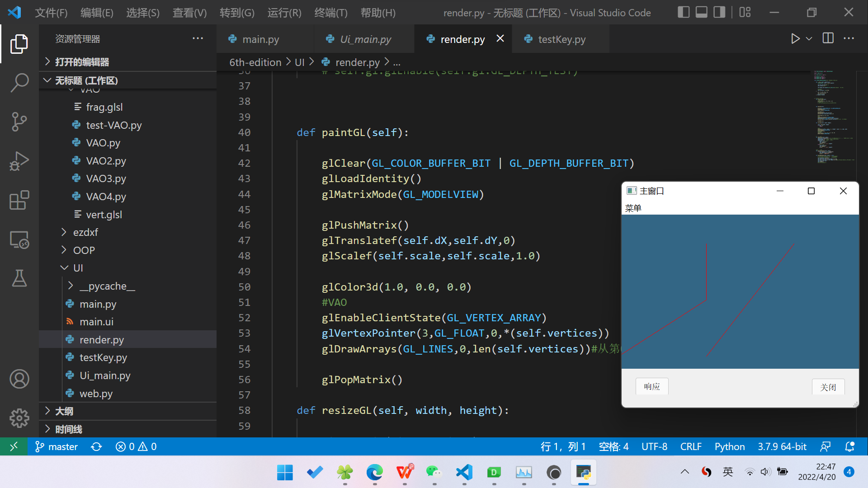The image size is (868, 488).
Task: Toggle the bottom panel layout icon
Action: point(701,12)
